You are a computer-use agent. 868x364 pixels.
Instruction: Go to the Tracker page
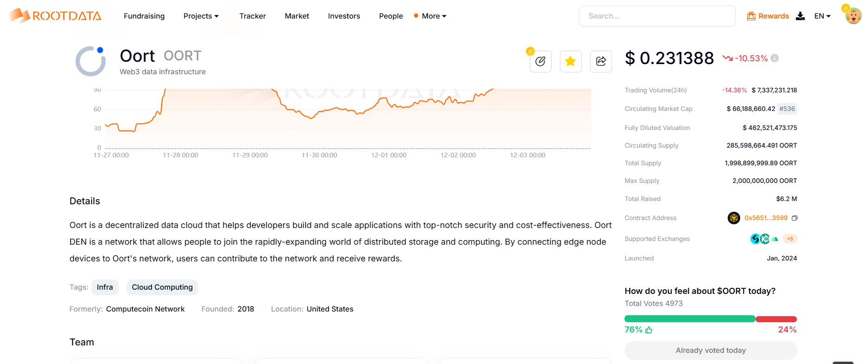coord(252,16)
